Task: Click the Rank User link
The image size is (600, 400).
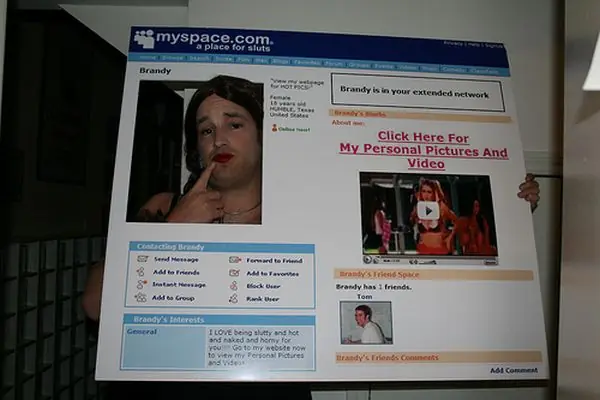Action: click(262, 299)
